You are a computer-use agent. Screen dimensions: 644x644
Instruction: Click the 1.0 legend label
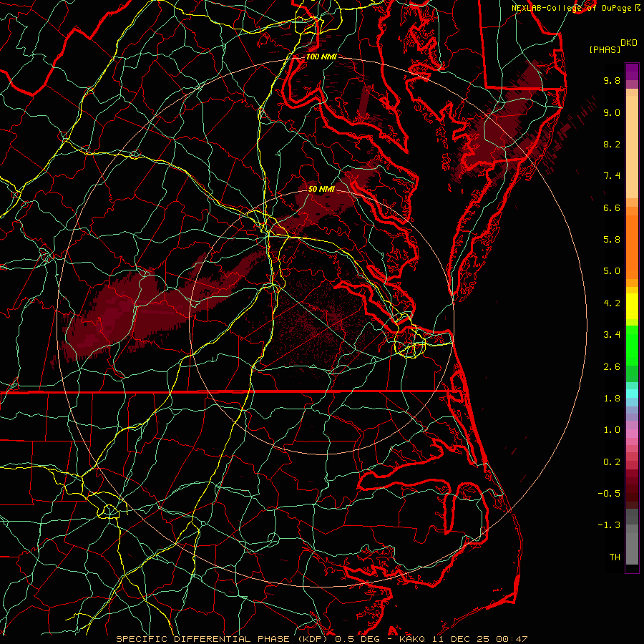(x=612, y=430)
